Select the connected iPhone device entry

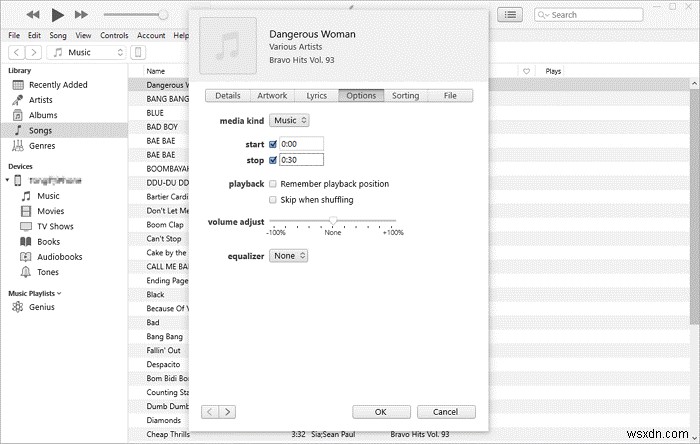coord(55,181)
